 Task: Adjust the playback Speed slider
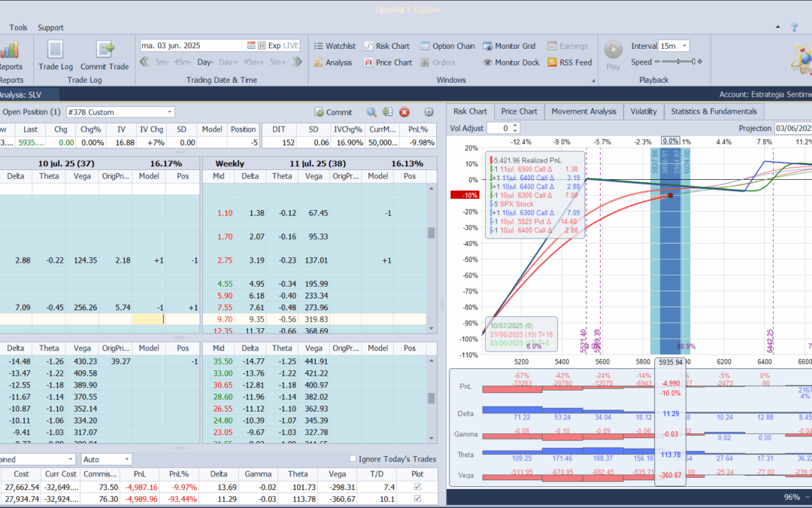pos(677,62)
